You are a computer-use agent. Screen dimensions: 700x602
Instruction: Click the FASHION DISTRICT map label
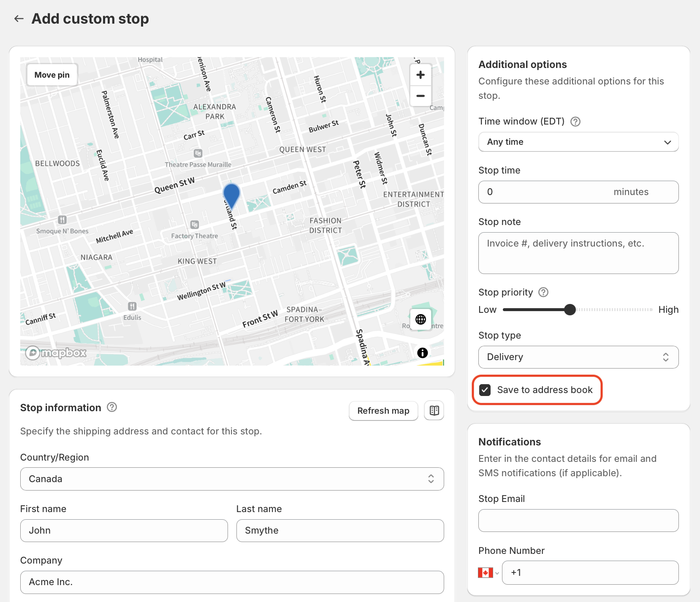[x=326, y=225]
